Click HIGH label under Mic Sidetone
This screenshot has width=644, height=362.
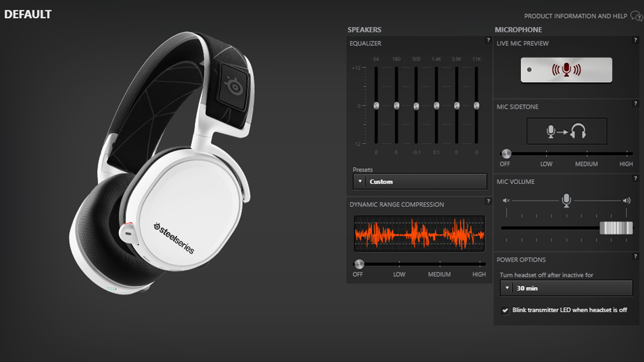tap(626, 164)
